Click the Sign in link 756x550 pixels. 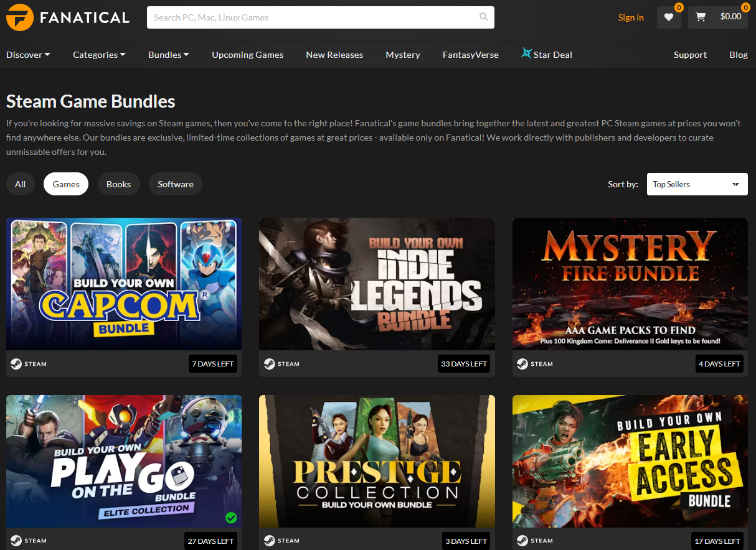630,17
